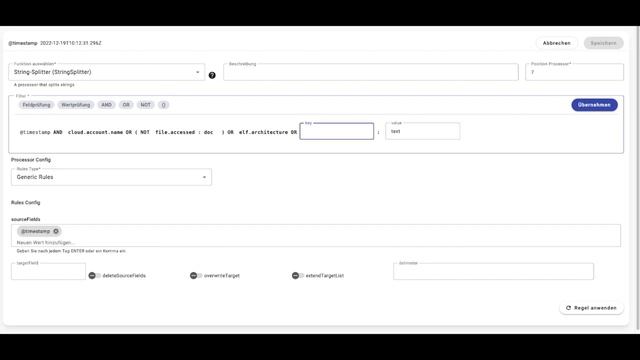This screenshot has height=360, width=640.
Task: Click the targetField input
Action: click(49, 271)
